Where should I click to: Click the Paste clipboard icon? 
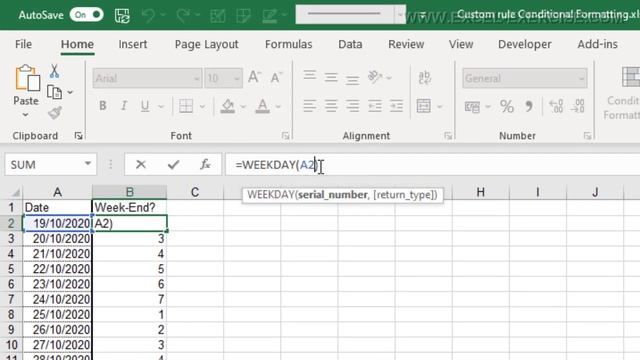click(x=27, y=78)
